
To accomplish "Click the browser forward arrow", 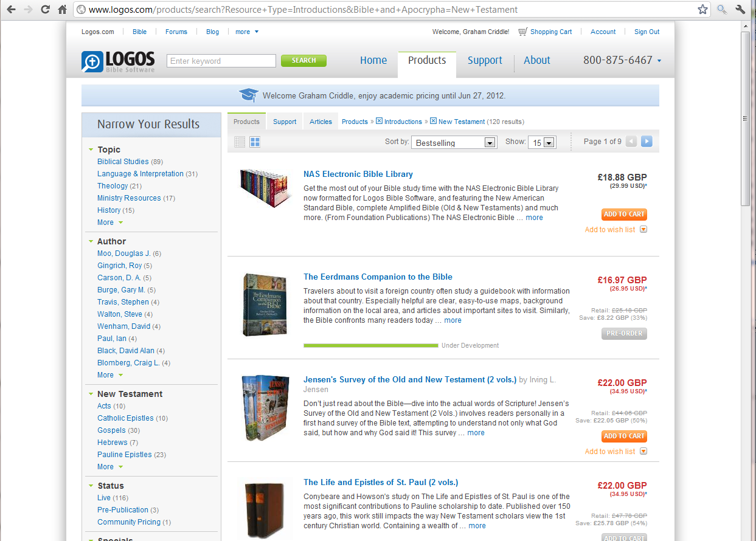I will click(x=28, y=10).
